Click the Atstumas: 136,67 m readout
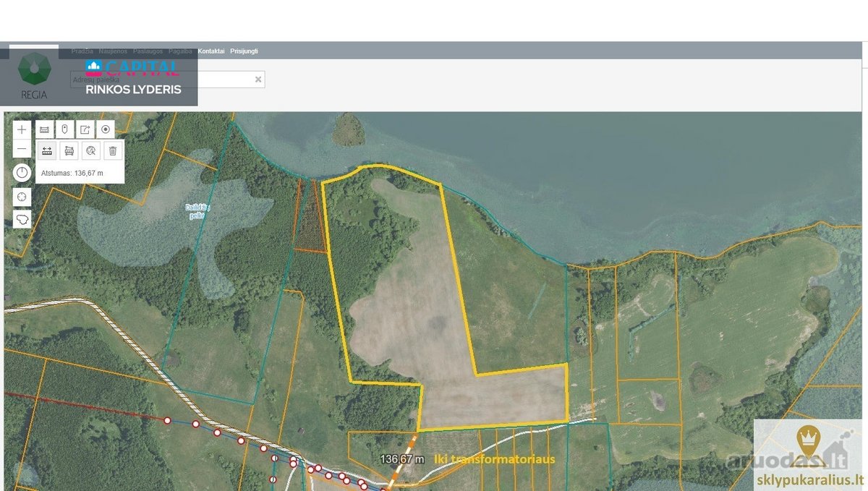The height and width of the screenshot is (491, 868). point(72,173)
